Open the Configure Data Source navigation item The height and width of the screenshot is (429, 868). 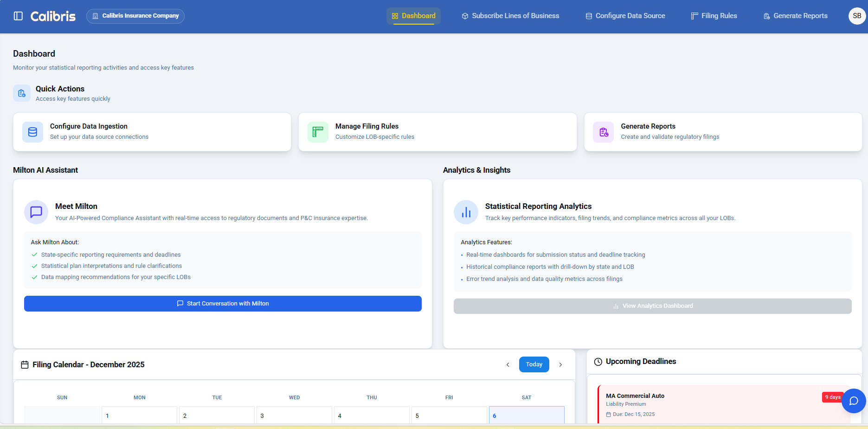point(624,15)
